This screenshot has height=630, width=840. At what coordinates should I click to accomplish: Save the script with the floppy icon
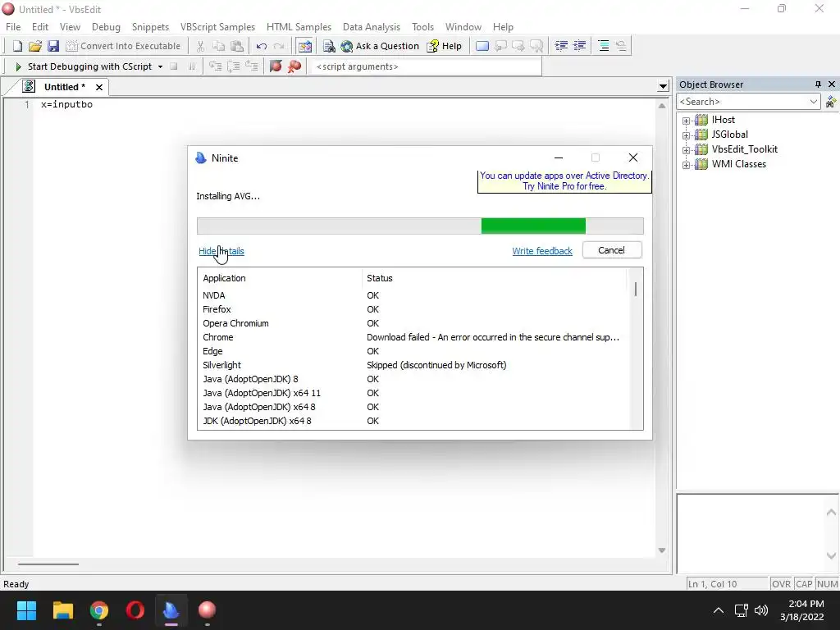(x=53, y=46)
